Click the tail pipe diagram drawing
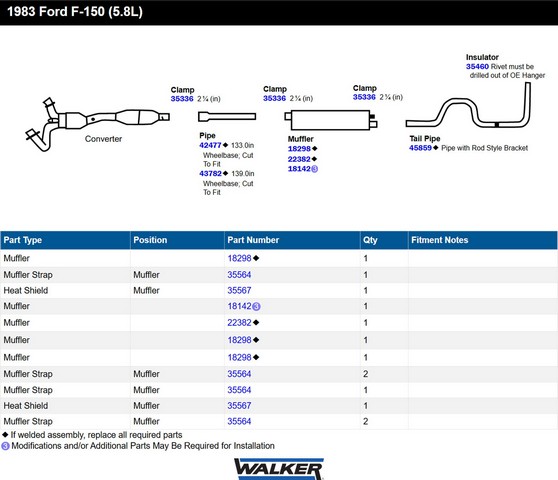This screenshot has height=480, width=558. coord(469,105)
